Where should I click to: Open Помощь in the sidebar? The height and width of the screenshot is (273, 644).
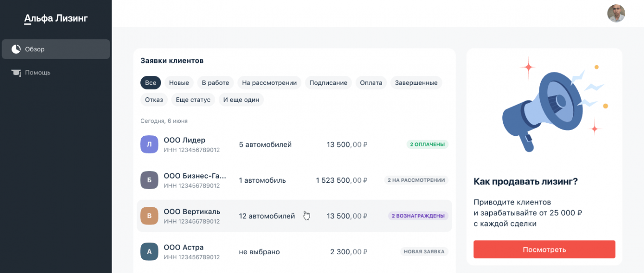(56, 72)
